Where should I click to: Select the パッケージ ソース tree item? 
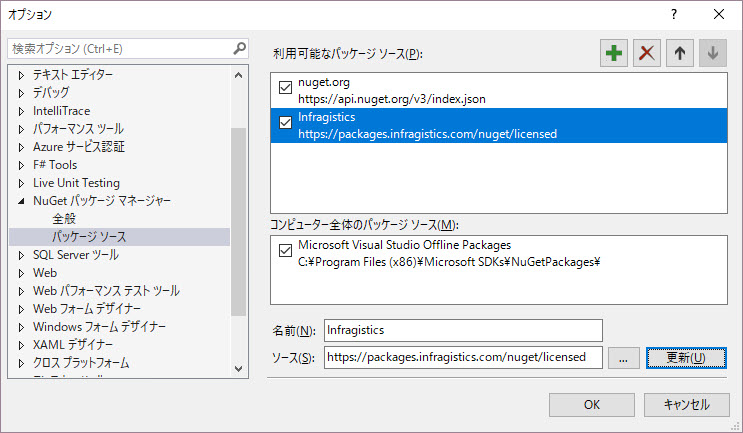89,237
